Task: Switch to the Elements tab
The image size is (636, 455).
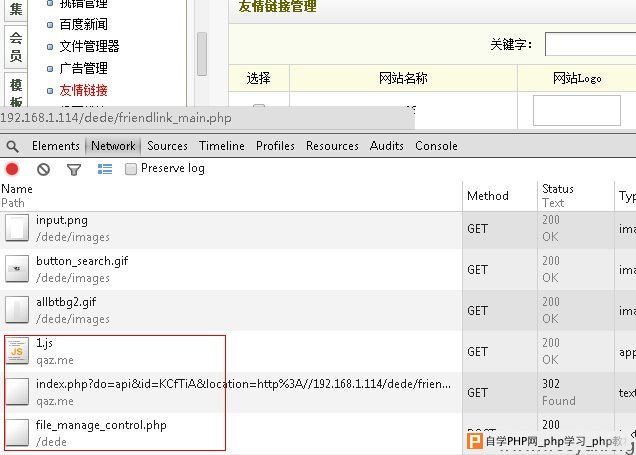Action: pos(56,146)
